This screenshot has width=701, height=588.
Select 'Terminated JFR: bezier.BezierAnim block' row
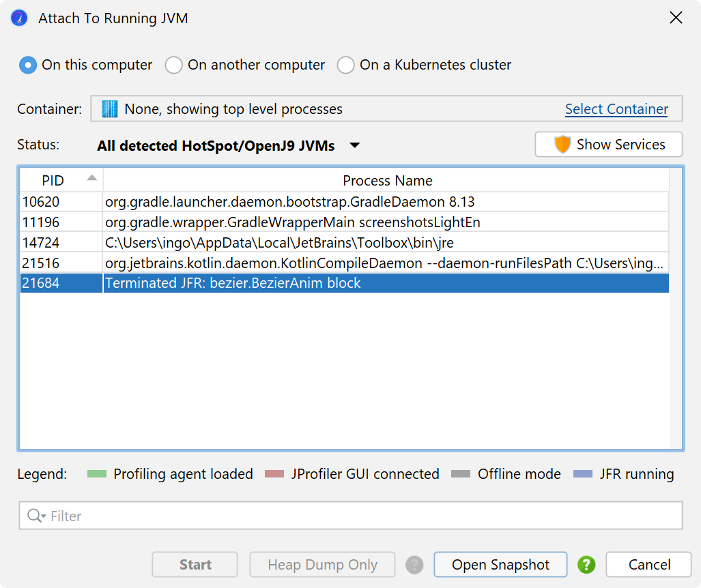pyautogui.click(x=345, y=283)
